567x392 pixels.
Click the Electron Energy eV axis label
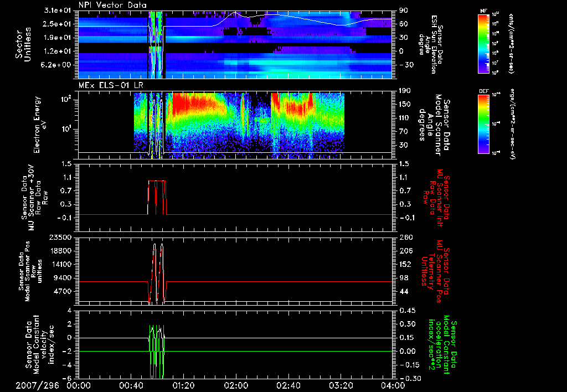pyautogui.click(x=40, y=125)
